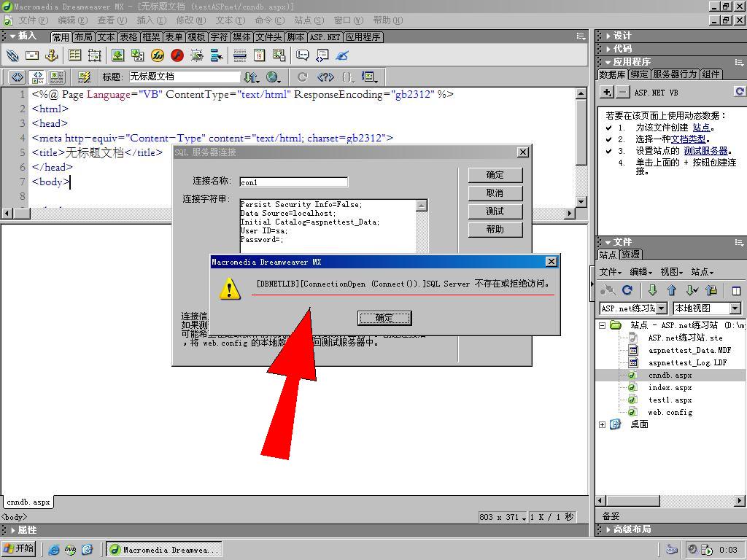The width and height of the screenshot is (747, 560).
Task: Switch to the 资源 tab
Action: 630,254
